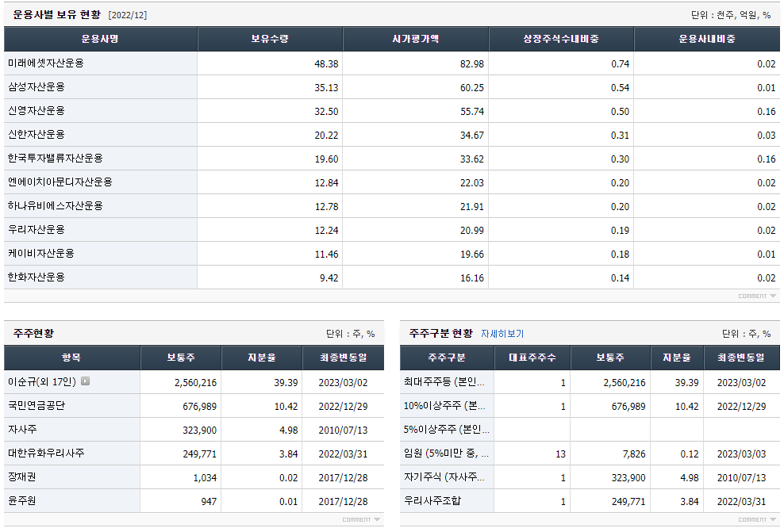Select the 케이비자산운용 row name
Viewport: 784px width, 532px height.
point(41,254)
